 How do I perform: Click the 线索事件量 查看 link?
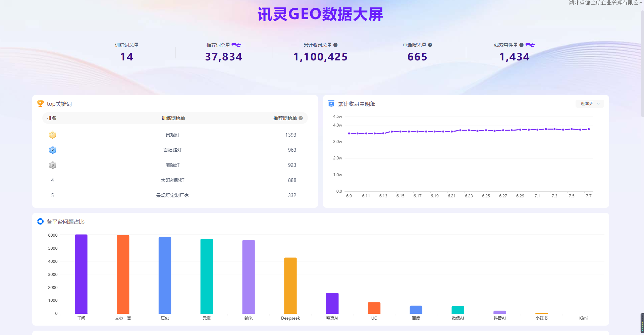click(x=530, y=45)
